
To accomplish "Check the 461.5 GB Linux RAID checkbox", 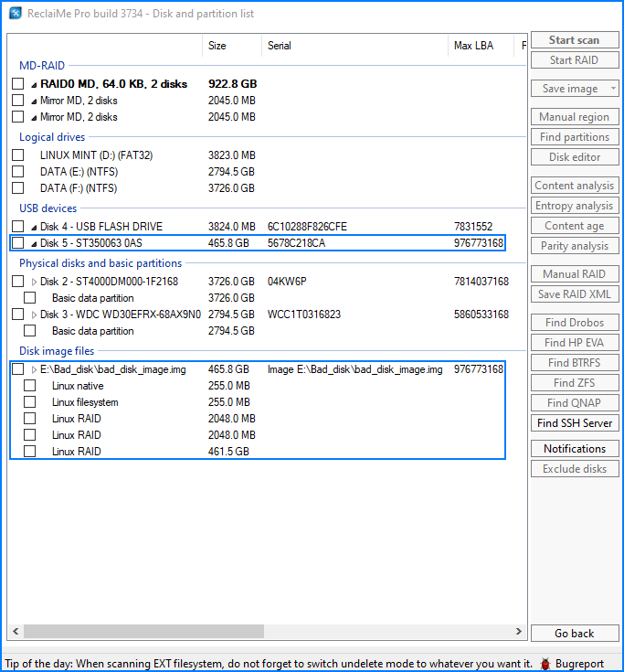I will [x=30, y=452].
